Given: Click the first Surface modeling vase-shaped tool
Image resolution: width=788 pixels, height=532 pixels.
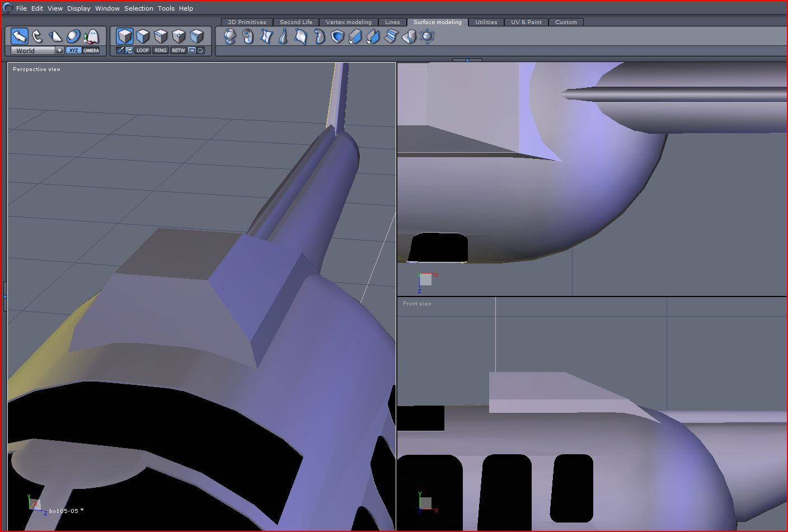Looking at the screenshot, I should pyautogui.click(x=230, y=37).
